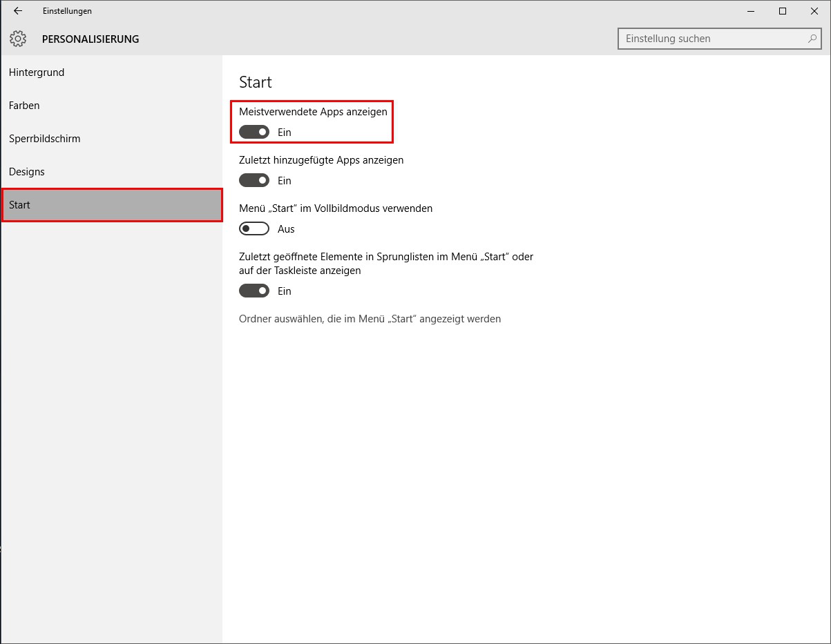Click the settings gear icon
831x644 pixels.
[18, 39]
